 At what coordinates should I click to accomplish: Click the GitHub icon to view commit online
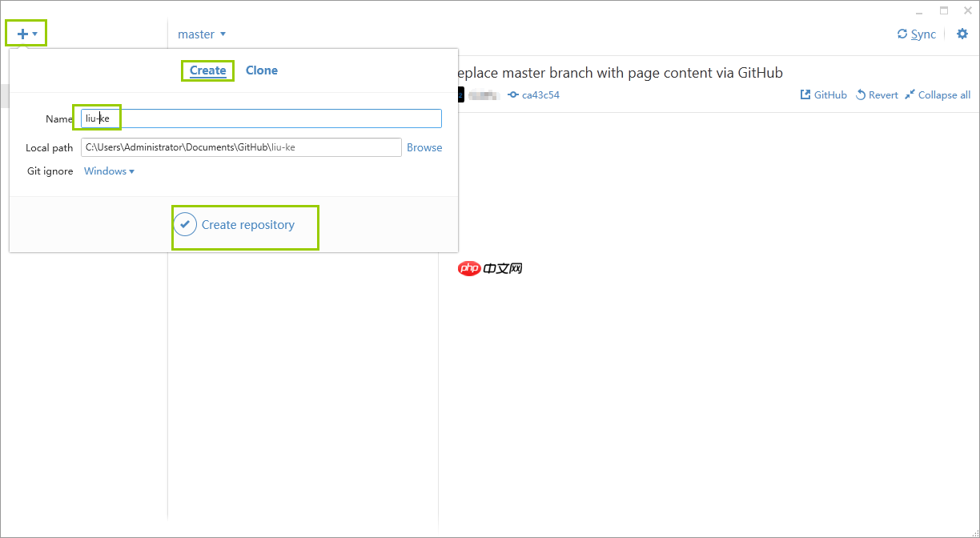coord(804,94)
